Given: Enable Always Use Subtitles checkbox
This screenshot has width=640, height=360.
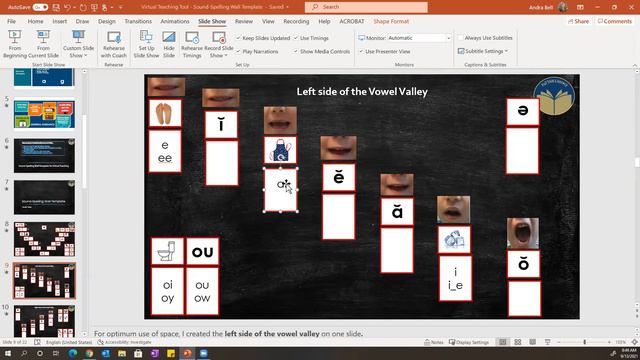Looking at the screenshot, I should coord(461,38).
